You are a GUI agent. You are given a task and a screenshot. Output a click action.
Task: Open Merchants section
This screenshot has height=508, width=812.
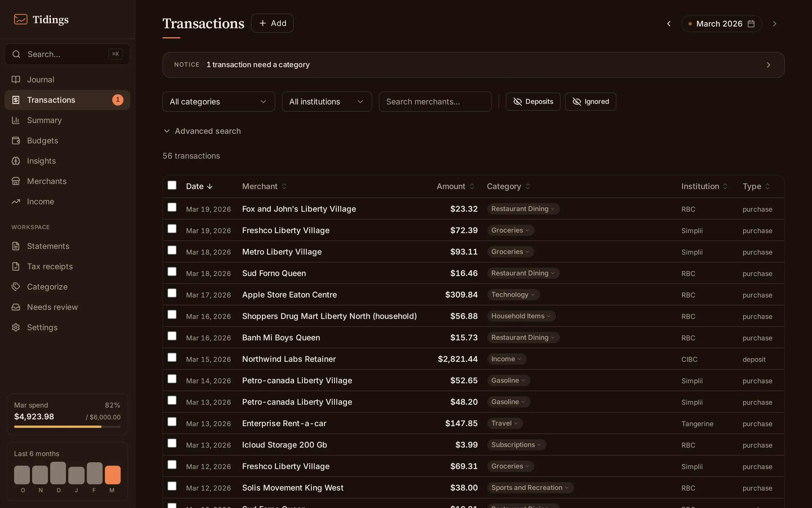(x=67, y=181)
